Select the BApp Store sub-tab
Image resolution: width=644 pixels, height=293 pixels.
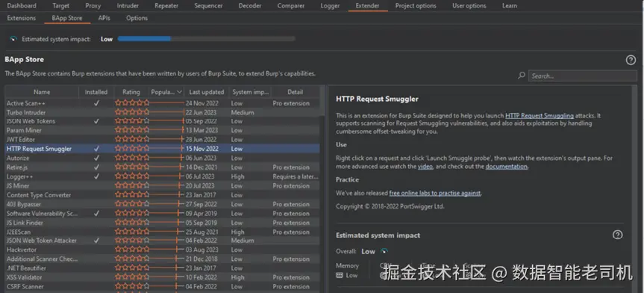coord(67,18)
